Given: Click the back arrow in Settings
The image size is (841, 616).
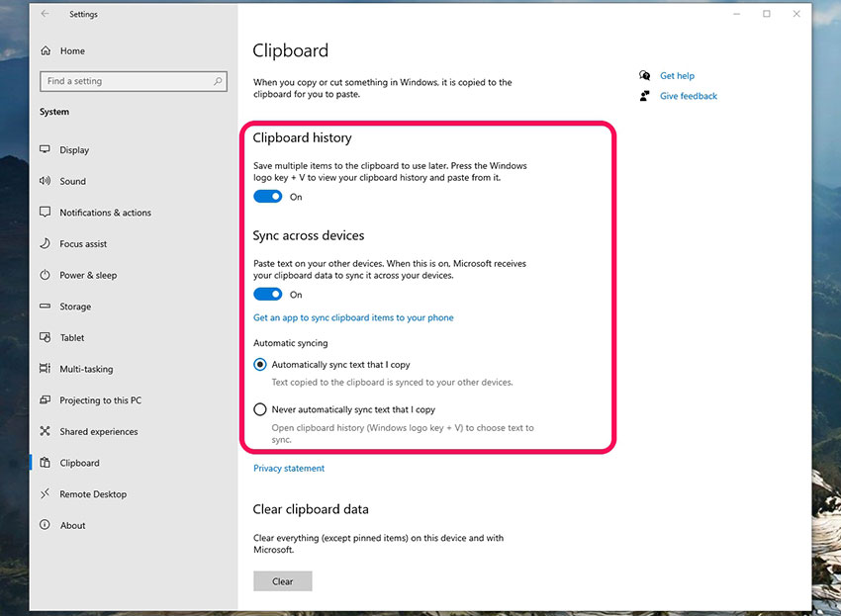Looking at the screenshot, I should pos(45,14).
